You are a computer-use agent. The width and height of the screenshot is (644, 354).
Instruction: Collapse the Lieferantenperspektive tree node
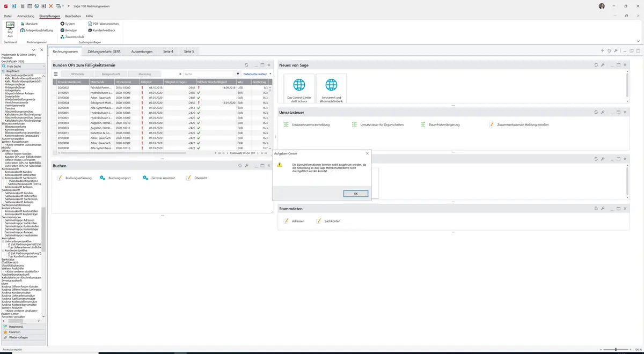pos(3,241)
